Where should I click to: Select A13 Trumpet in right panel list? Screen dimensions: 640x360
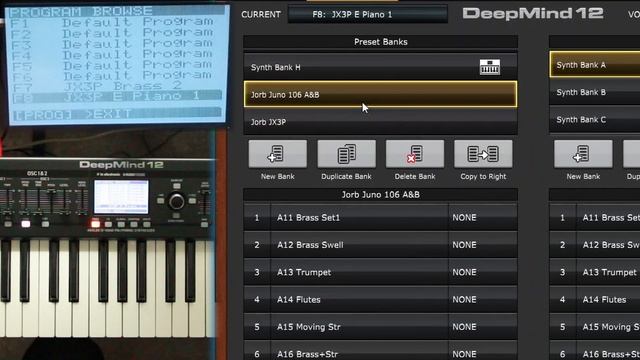click(x=608, y=272)
